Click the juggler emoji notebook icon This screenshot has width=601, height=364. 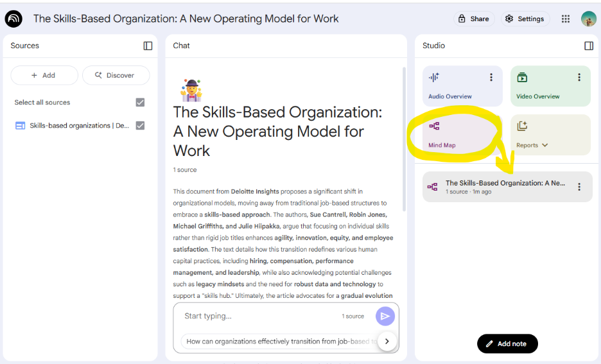191,91
